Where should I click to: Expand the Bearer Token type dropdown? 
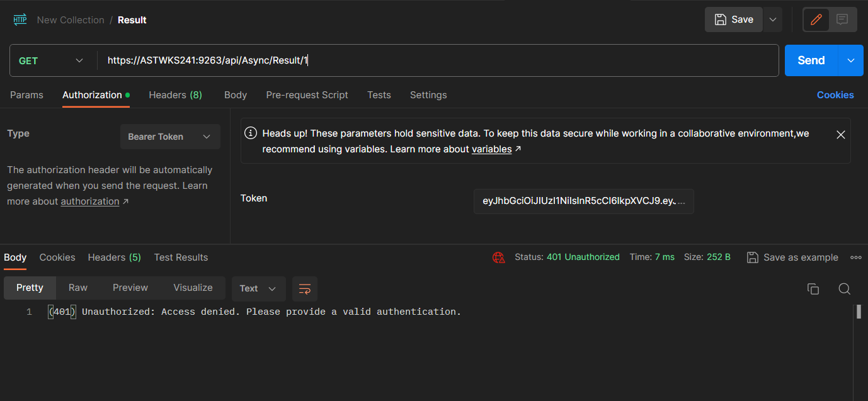(x=170, y=137)
